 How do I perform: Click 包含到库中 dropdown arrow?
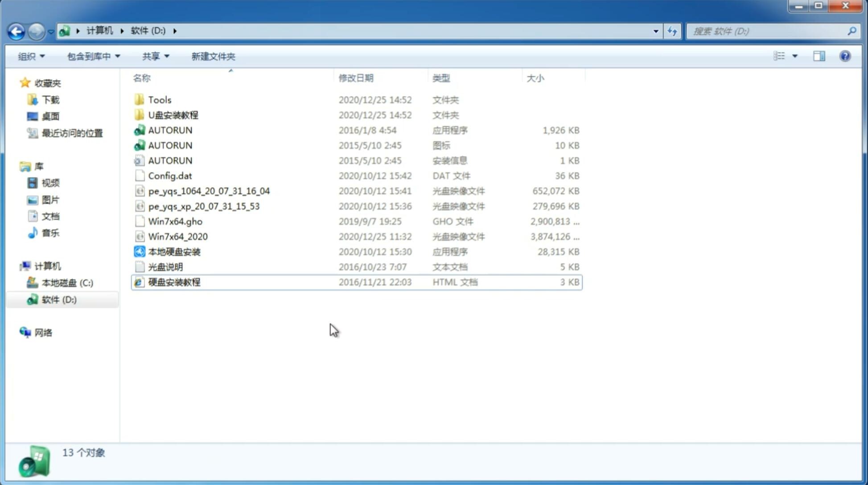[x=117, y=56]
